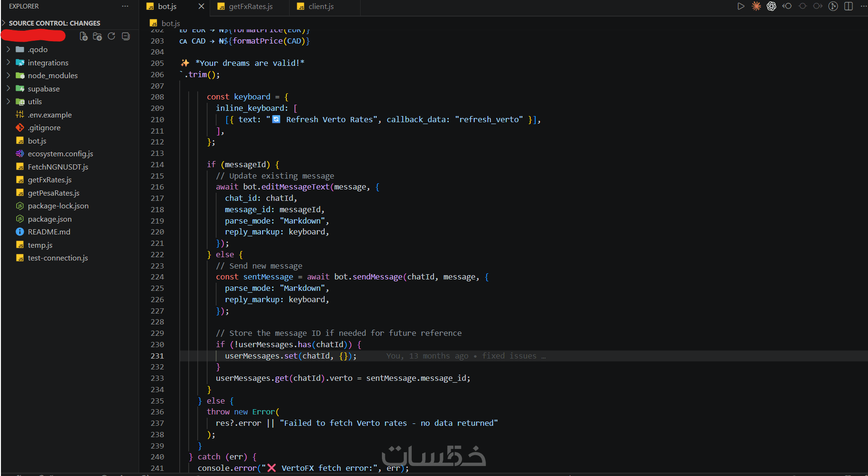Click the middle commit circle icon

[x=802, y=6]
